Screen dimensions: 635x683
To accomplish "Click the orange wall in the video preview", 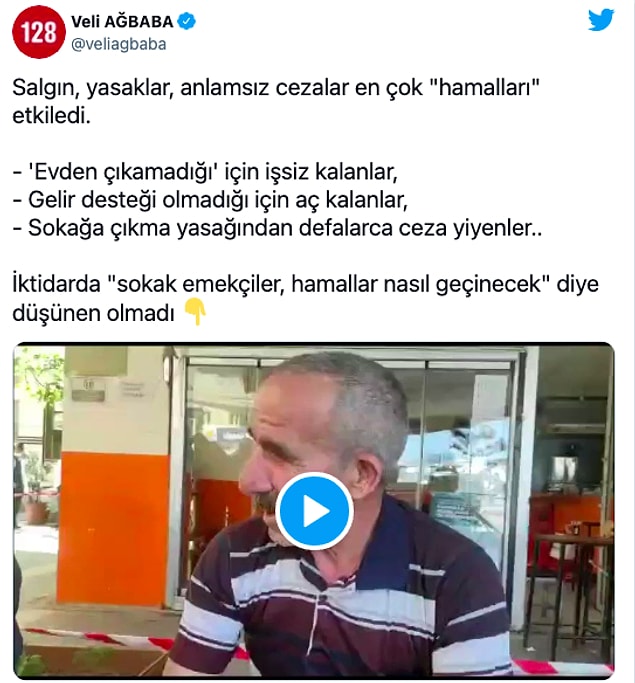I will [113, 527].
